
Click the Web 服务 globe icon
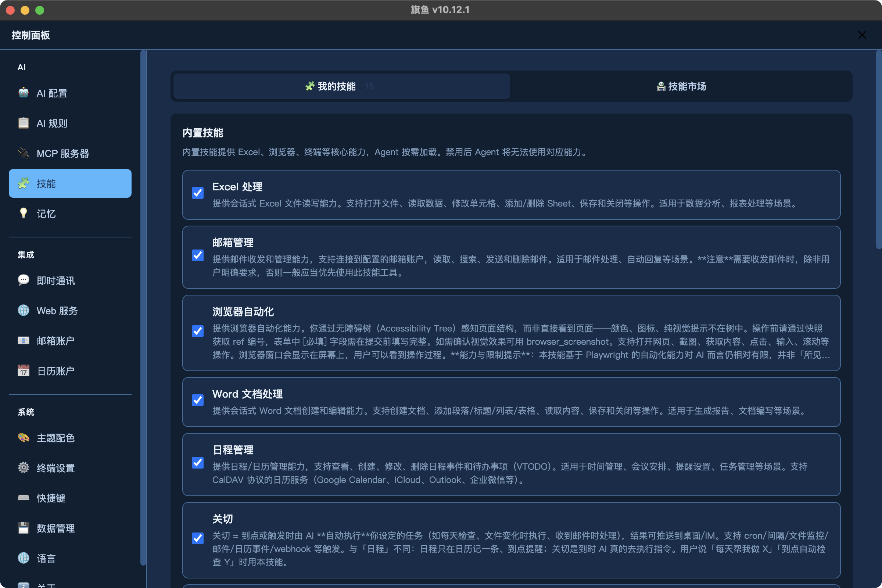coord(23,311)
